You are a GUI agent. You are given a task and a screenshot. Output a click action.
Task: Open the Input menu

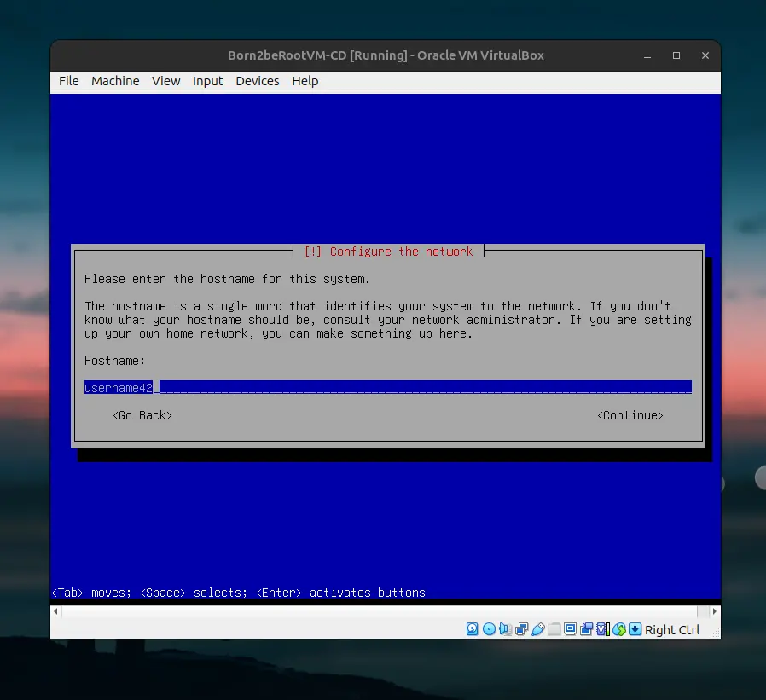coord(207,81)
